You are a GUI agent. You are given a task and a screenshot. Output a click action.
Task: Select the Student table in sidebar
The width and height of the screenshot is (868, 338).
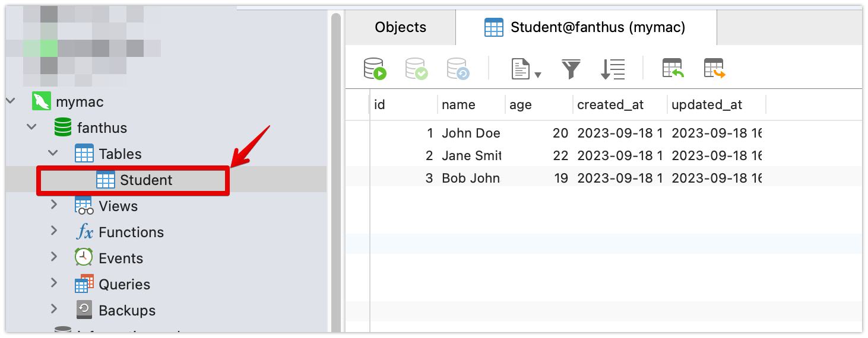(145, 180)
